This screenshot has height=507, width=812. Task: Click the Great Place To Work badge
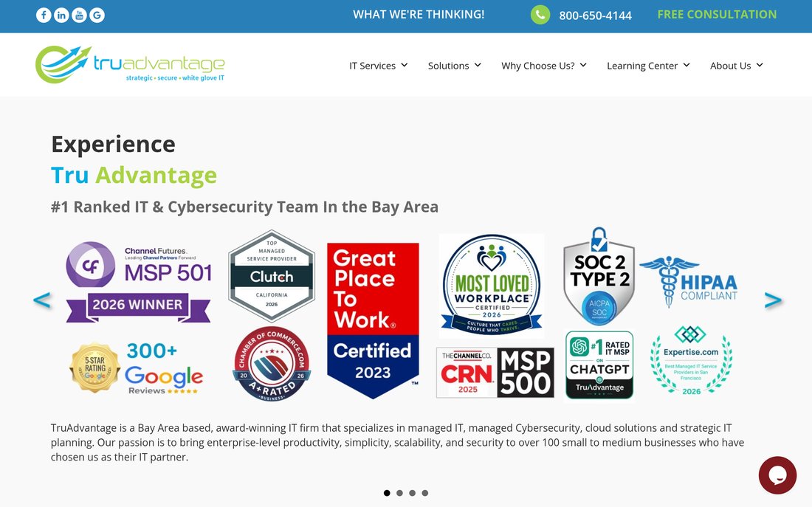click(x=373, y=320)
